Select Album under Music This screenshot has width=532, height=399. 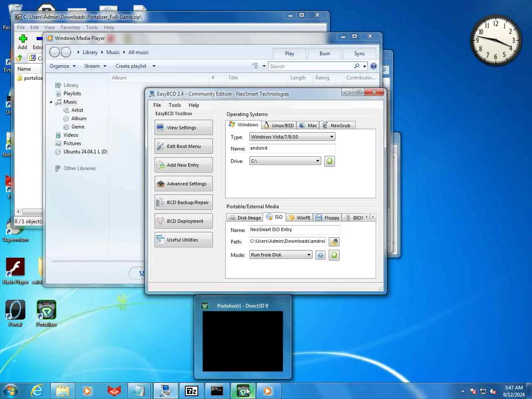pos(79,118)
